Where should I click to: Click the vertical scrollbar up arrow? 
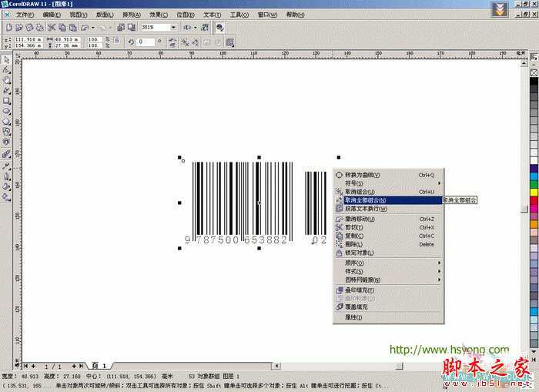[x=524, y=64]
